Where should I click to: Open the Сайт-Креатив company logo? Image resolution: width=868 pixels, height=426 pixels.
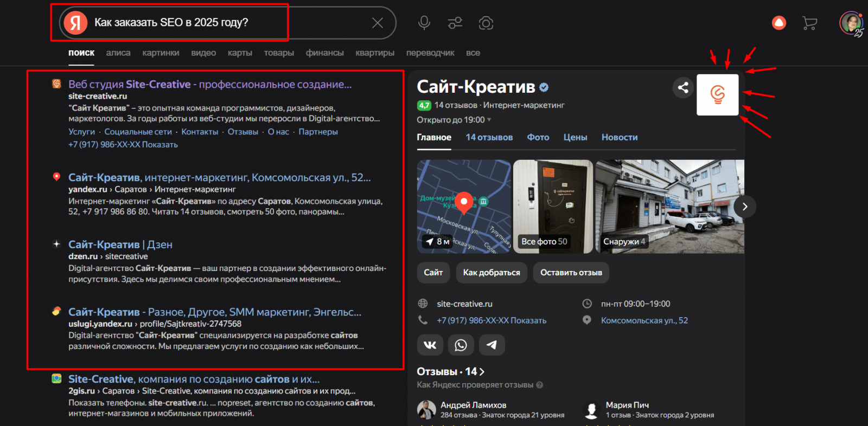click(x=717, y=95)
